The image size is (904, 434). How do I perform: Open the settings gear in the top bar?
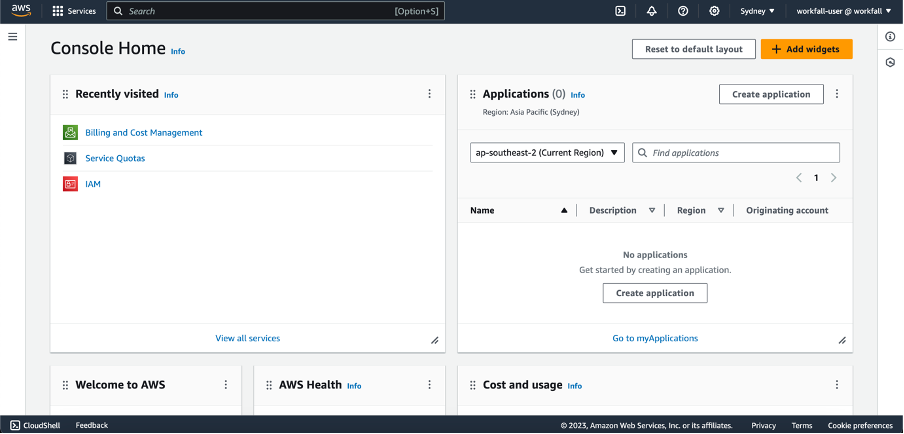[714, 11]
